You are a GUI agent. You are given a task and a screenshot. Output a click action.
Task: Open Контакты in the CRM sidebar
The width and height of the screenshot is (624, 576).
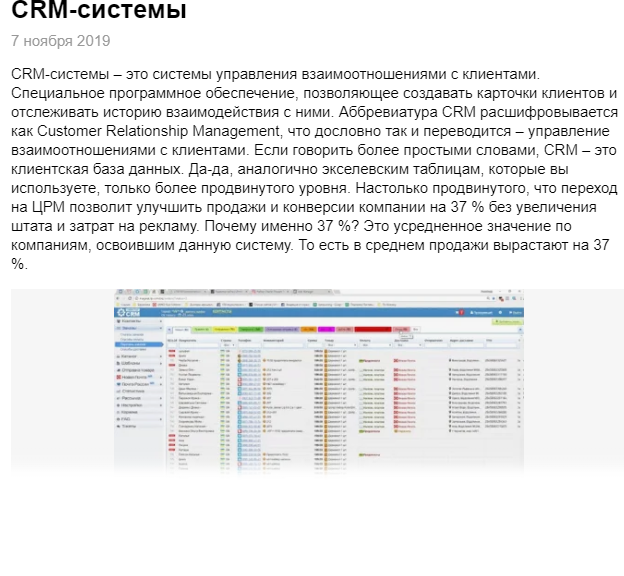coord(132,321)
